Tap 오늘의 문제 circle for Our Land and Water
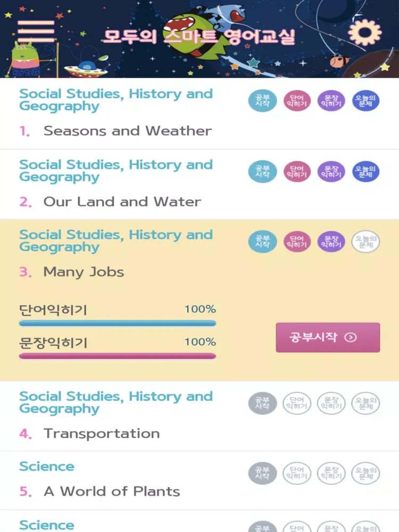The height and width of the screenshot is (532, 399). click(365, 171)
